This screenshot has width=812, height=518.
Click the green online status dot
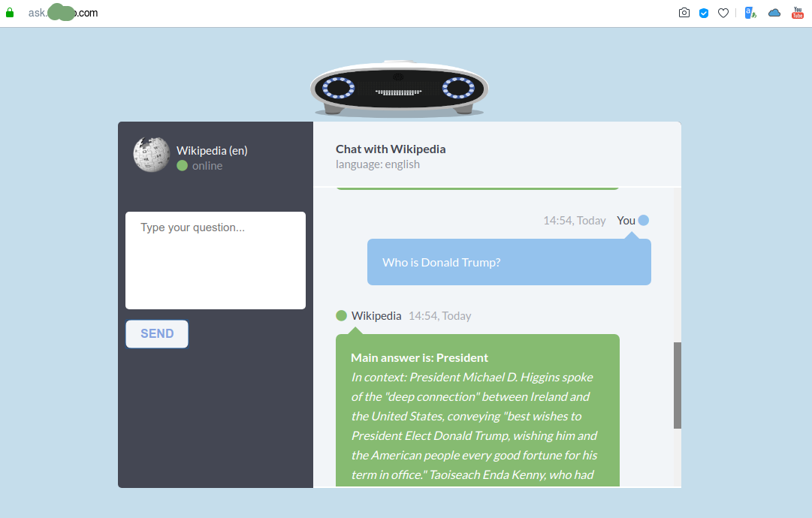pyautogui.click(x=183, y=166)
